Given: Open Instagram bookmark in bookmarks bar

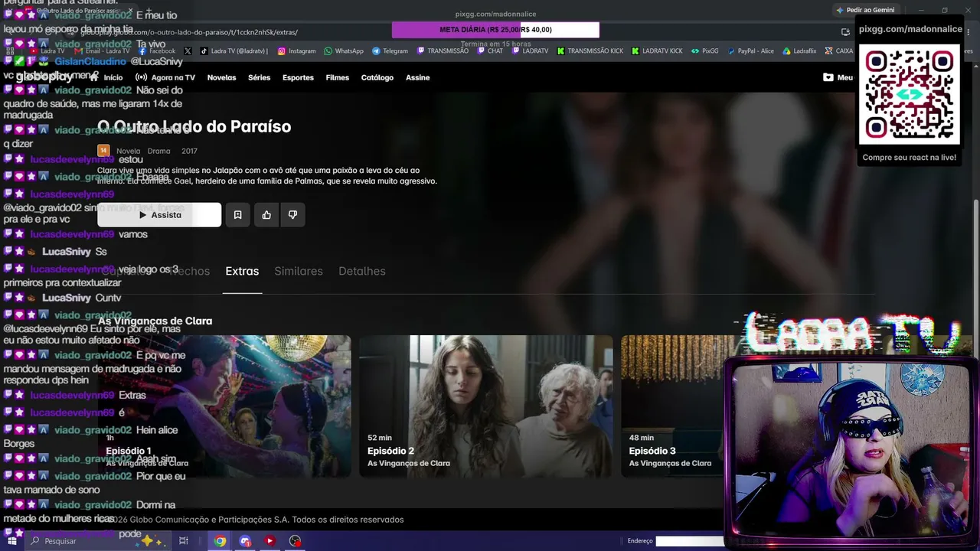Looking at the screenshot, I should point(296,51).
